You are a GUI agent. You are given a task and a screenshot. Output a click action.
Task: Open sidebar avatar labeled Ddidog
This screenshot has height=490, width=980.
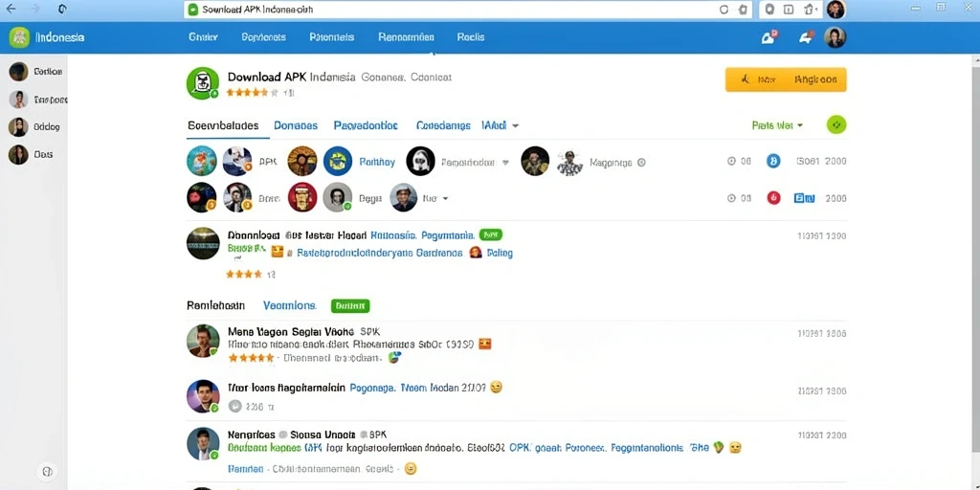[19, 127]
